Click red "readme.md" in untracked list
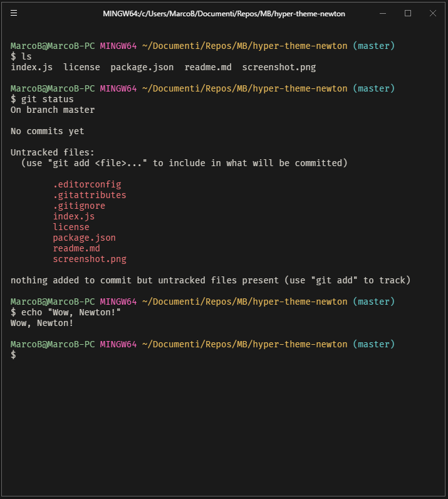Image resolution: width=448 pixels, height=499 pixels. pos(76,248)
